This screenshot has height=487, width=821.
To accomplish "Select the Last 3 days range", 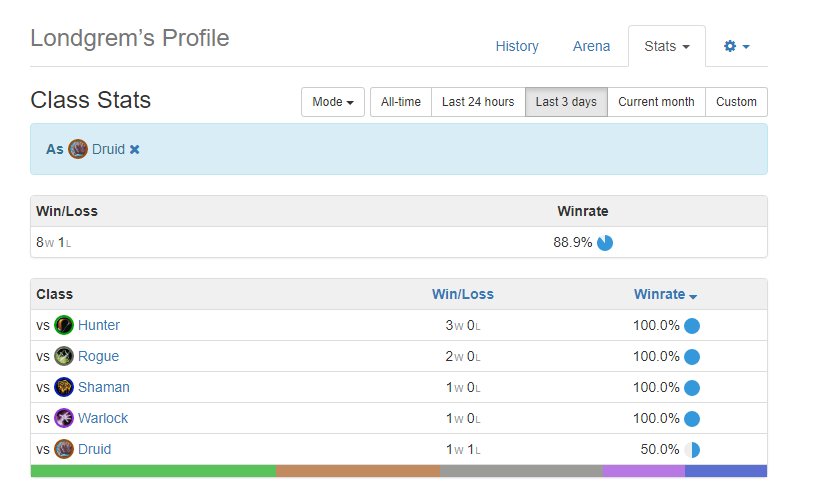I will pyautogui.click(x=566, y=102).
